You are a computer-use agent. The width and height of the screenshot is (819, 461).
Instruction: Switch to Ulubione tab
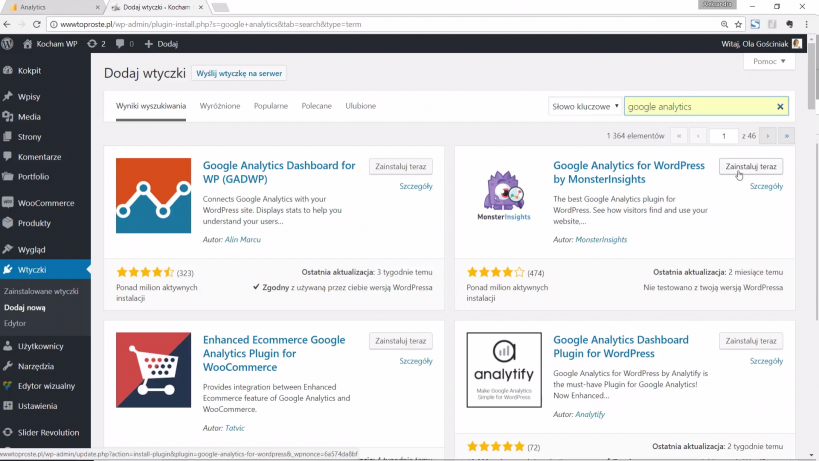360,106
